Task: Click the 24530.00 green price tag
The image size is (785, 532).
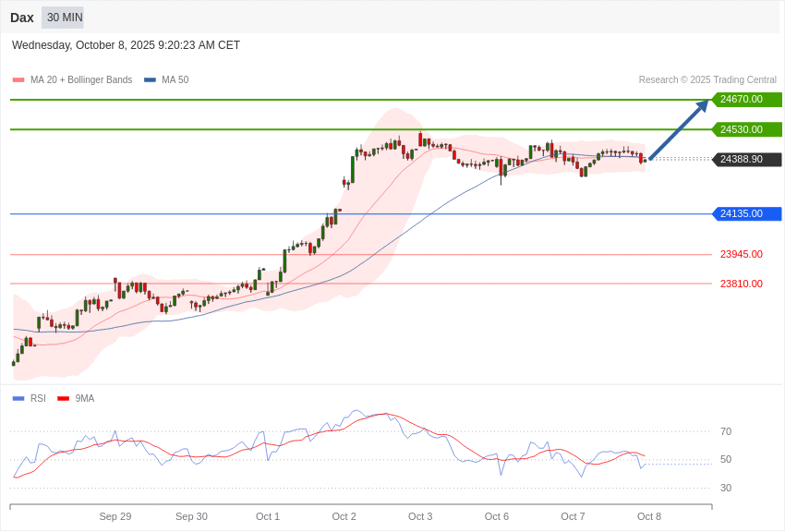Action: click(746, 129)
